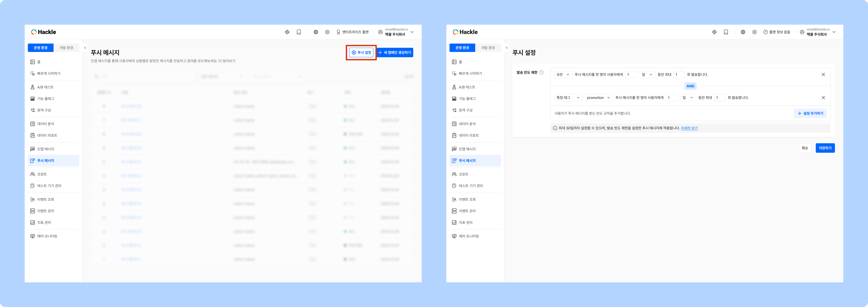The width and height of the screenshot is (868, 307).
Task: Click globe language icon in right 푸시 설정 window
Action: [x=743, y=32]
